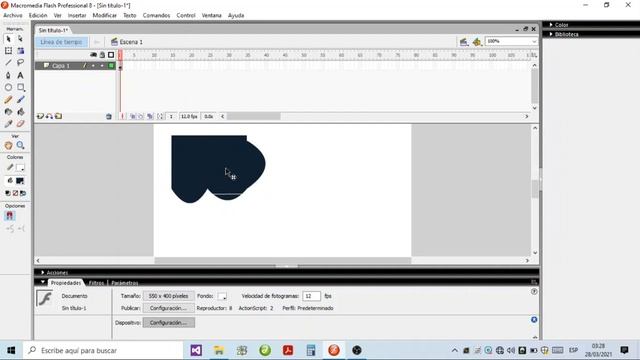This screenshot has height=360, width=640.
Task: Click the Add Motion Guide icon
Action: [x=49, y=116]
